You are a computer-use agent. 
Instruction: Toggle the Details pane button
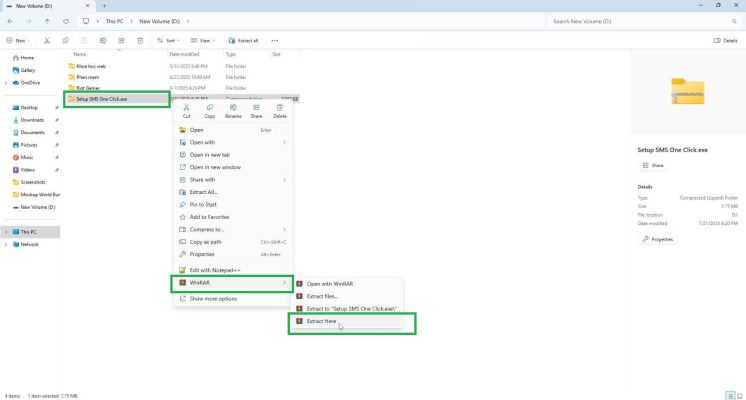pos(727,40)
